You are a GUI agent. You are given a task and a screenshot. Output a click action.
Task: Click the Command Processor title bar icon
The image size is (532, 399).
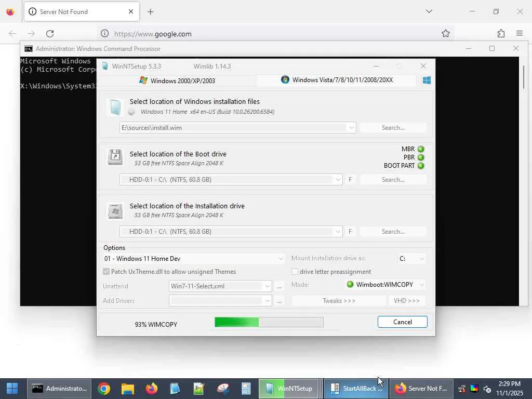point(29,49)
